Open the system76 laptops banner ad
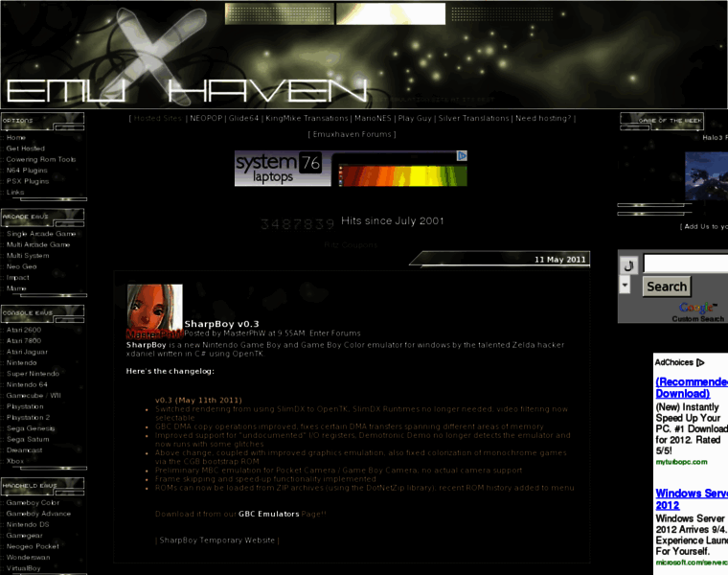Image resolution: width=728 pixels, height=575 pixels. coord(351,168)
